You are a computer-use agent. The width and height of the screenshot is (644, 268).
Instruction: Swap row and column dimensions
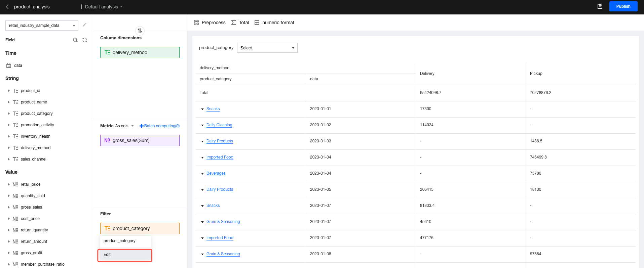(140, 31)
